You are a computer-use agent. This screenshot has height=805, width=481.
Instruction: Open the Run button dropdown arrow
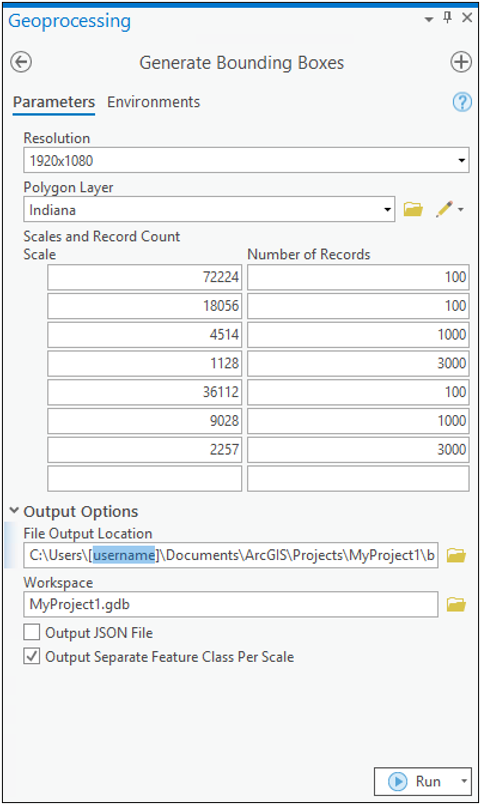click(464, 781)
